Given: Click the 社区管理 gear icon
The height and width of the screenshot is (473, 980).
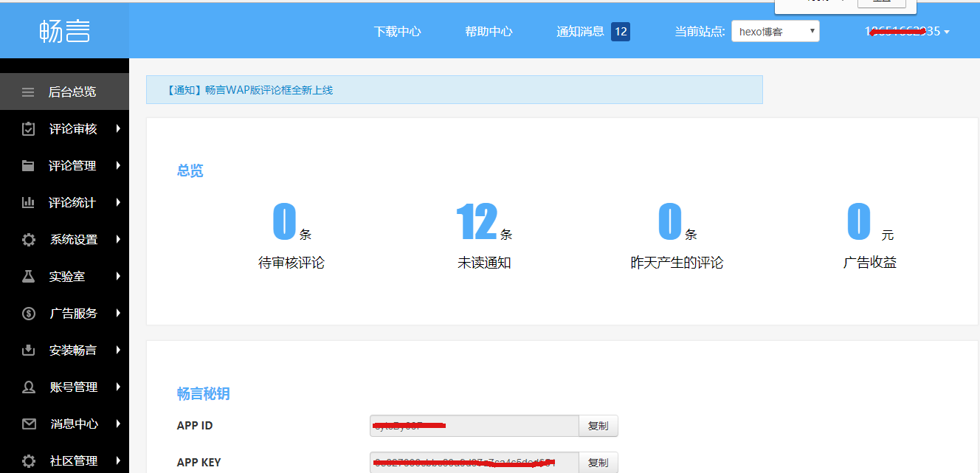Looking at the screenshot, I should tap(28, 461).
